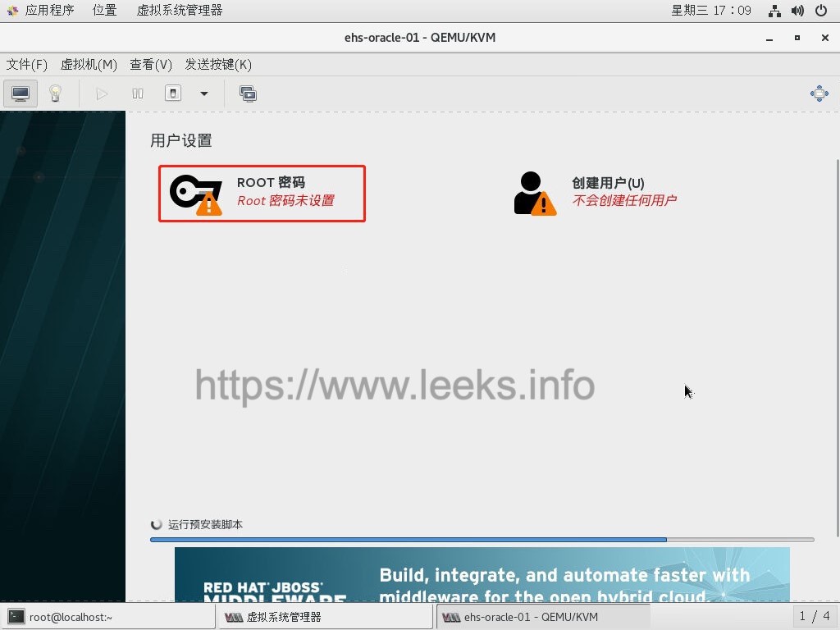The image size is (840, 630).
Task: Open the ROOT 密码 setting
Action: tap(262, 194)
